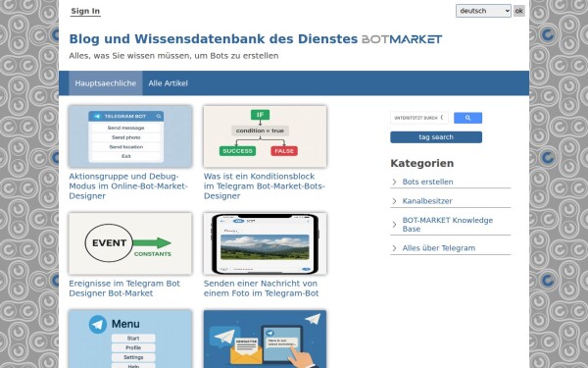Click chevron beside Alles über Telegram
Viewport: 588px width, 368px height.
pyautogui.click(x=395, y=248)
